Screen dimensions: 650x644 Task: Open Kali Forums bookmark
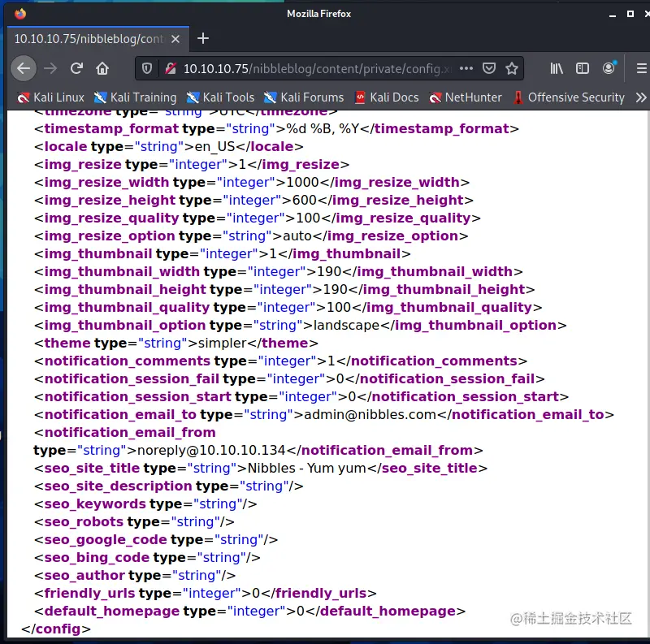[304, 97]
